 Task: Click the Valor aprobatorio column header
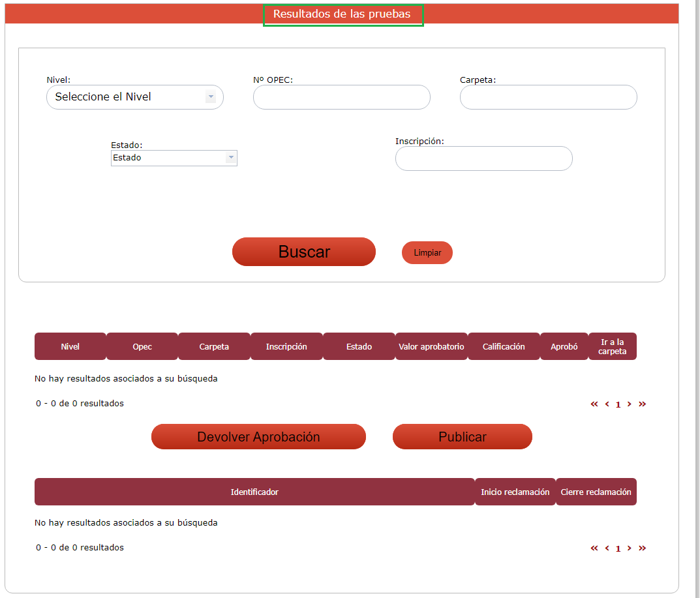click(431, 347)
